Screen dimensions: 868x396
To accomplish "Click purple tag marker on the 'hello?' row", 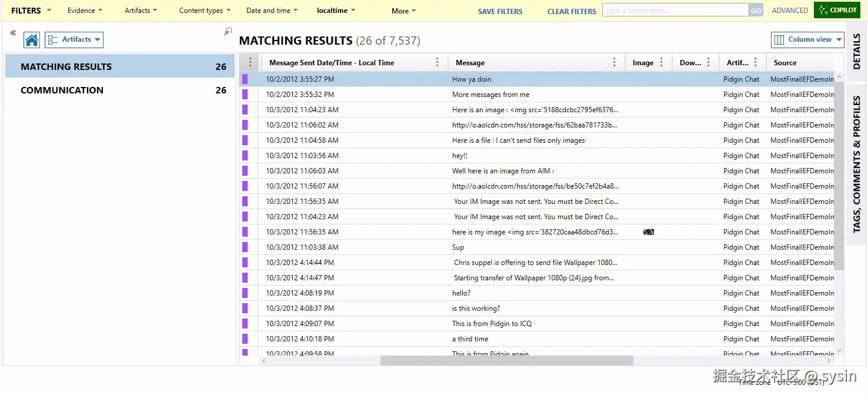I will tap(245, 293).
